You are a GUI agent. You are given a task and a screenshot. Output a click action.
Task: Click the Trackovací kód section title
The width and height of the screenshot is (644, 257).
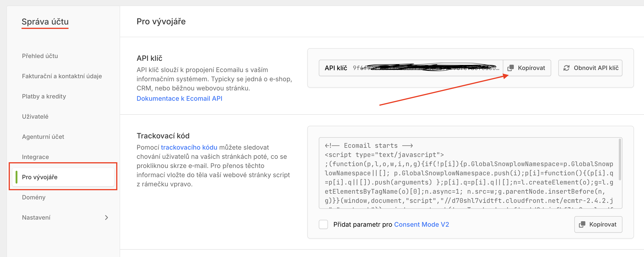tap(163, 136)
